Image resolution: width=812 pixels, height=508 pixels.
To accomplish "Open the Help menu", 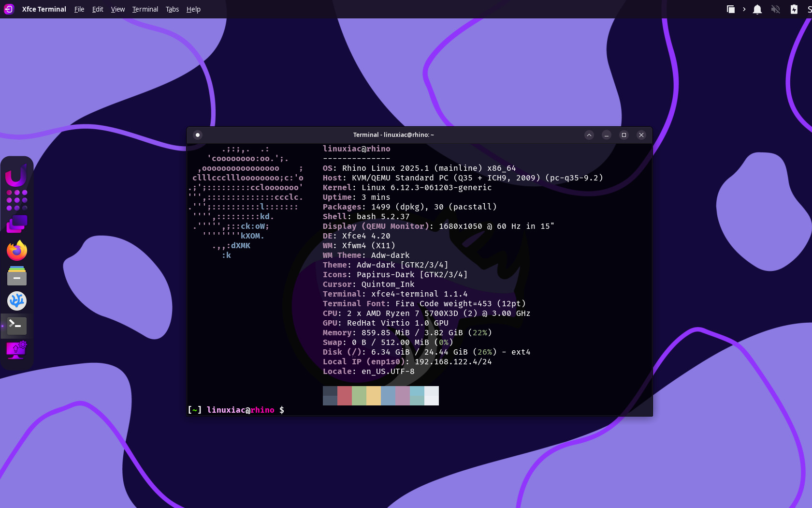I will tap(193, 9).
